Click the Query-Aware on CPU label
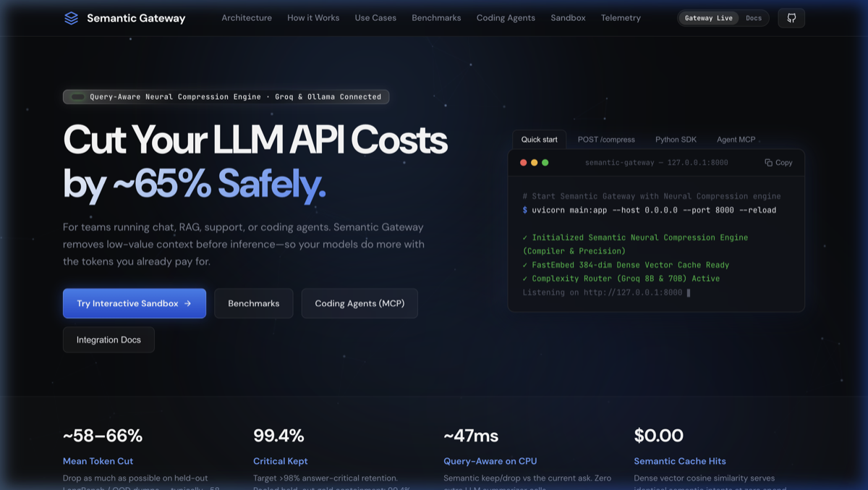Image resolution: width=868 pixels, height=490 pixels. (x=490, y=461)
